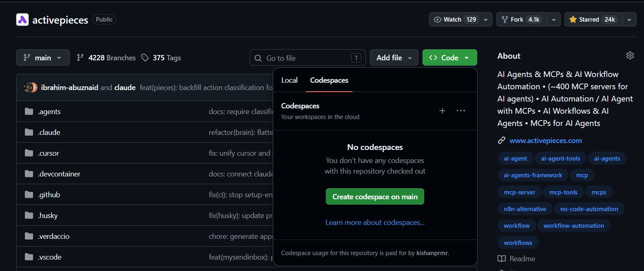This screenshot has height=271, width=644.
Task: Select the no-code-automation topic tag
Action: tap(589, 209)
